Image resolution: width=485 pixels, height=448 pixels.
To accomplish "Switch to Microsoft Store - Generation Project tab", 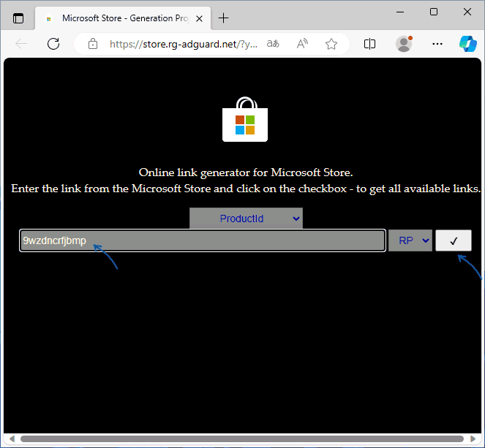I will click(x=123, y=18).
